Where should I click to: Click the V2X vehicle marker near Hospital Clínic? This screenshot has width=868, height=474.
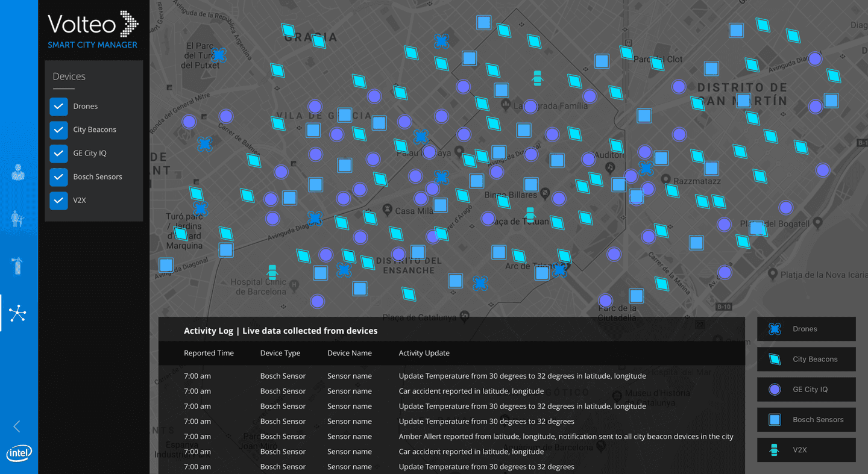[x=272, y=272]
